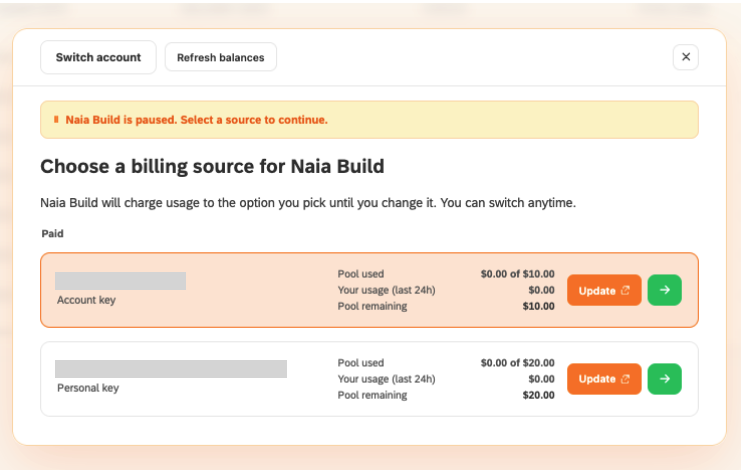
Task: Refresh balances using the top button
Action: (x=221, y=57)
